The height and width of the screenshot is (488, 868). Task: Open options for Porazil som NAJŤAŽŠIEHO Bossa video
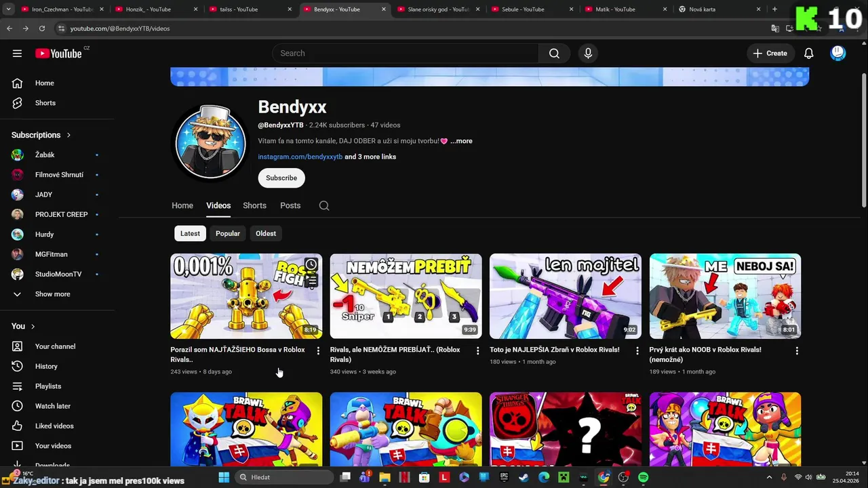[x=318, y=351]
